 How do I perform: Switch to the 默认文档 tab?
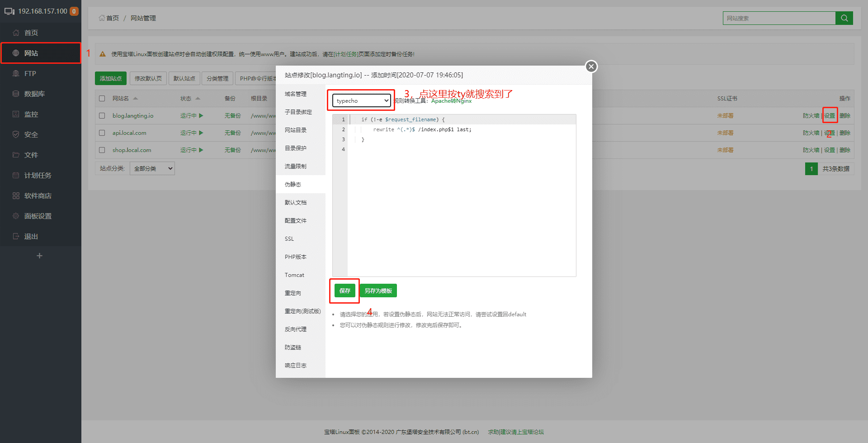click(301, 202)
